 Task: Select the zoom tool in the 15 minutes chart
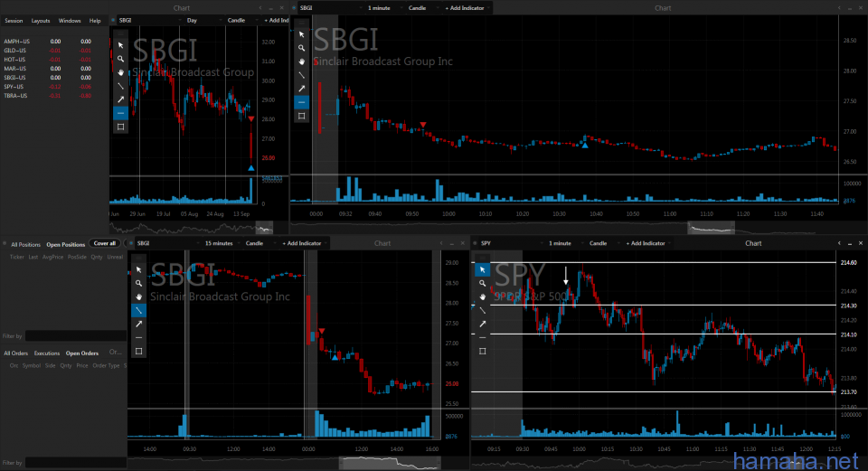click(x=139, y=283)
